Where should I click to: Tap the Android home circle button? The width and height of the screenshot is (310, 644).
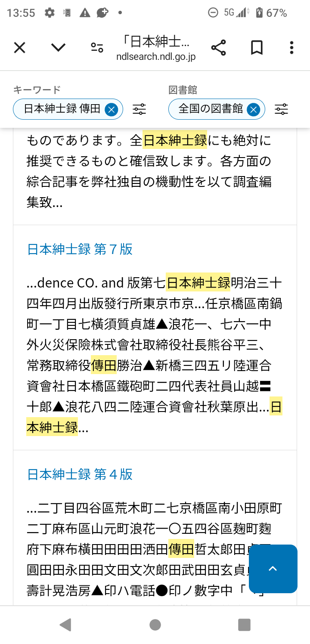155,625
